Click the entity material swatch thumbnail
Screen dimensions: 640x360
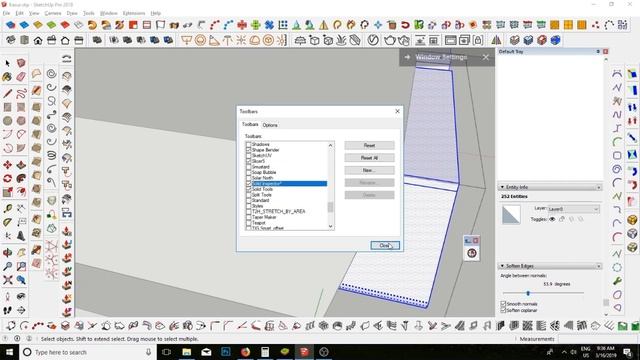point(511,215)
